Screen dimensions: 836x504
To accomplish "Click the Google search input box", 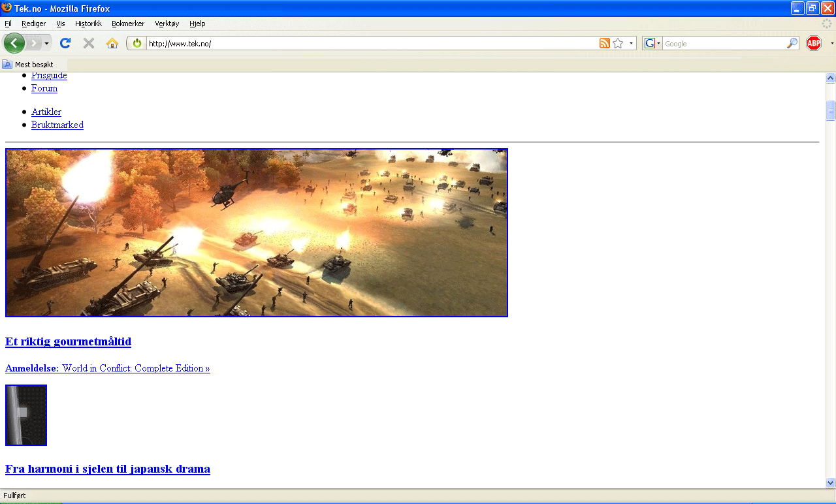I will pyautogui.click(x=724, y=44).
